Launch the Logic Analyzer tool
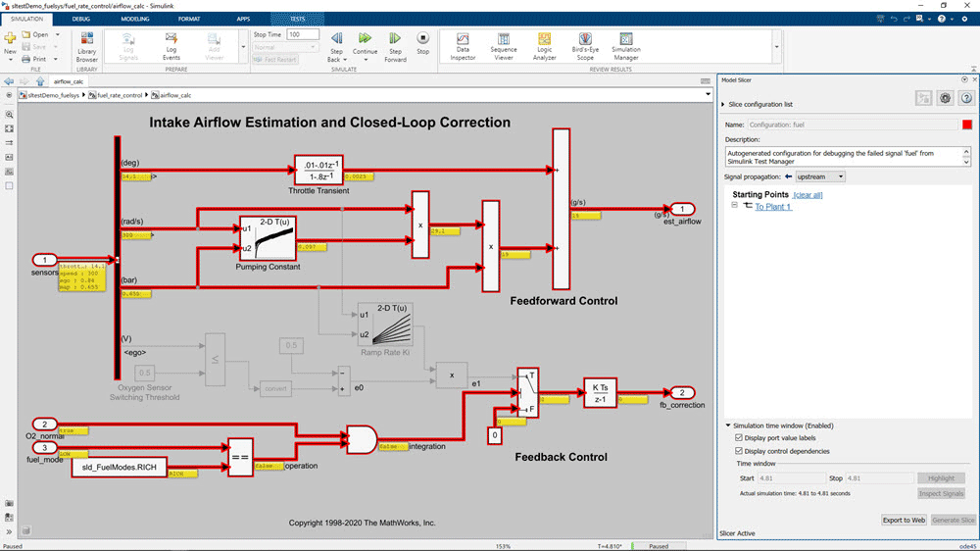Image resolution: width=980 pixels, height=551 pixels. coord(543,43)
